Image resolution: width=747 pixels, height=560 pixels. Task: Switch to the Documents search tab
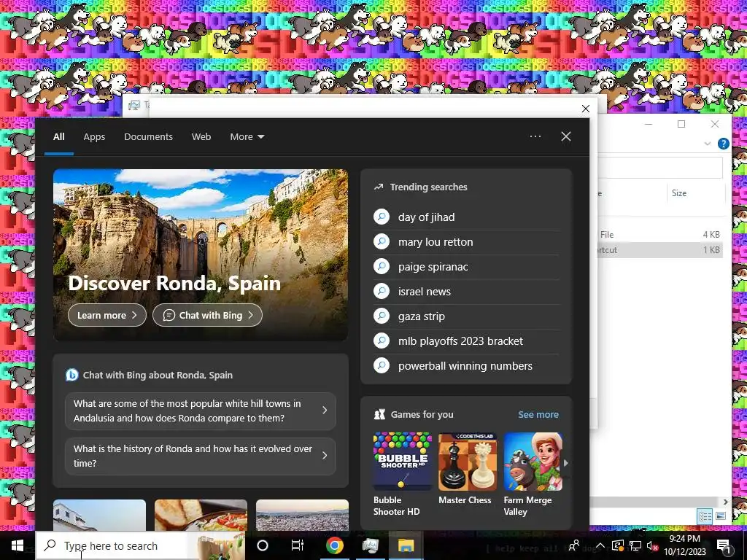148,136
